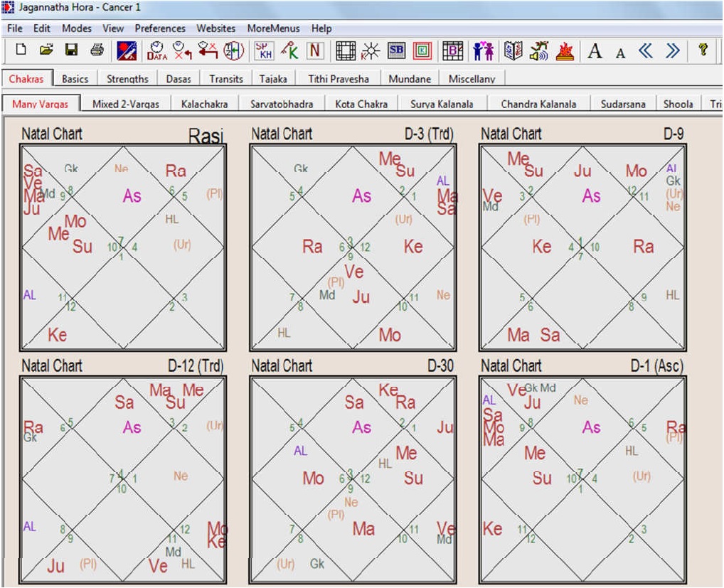The height and width of the screenshot is (588, 724).
Task: Click the fire icon in the toolbar
Action: click(x=565, y=50)
